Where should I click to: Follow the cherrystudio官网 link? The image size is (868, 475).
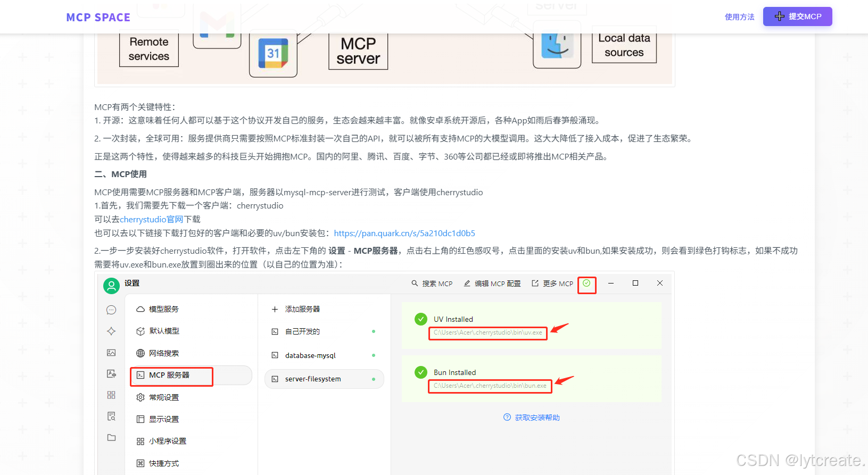point(152,219)
